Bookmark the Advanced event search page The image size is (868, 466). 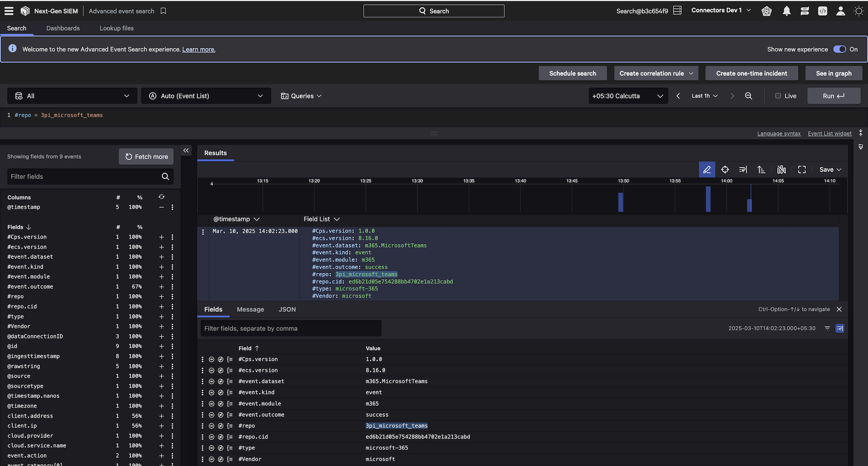pyautogui.click(x=164, y=11)
